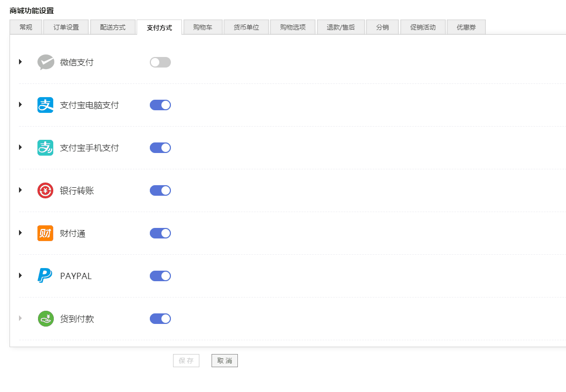Expand 支付宝电脑支付 settings arrow
The height and width of the screenshot is (392, 566).
(x=21, y=104)
